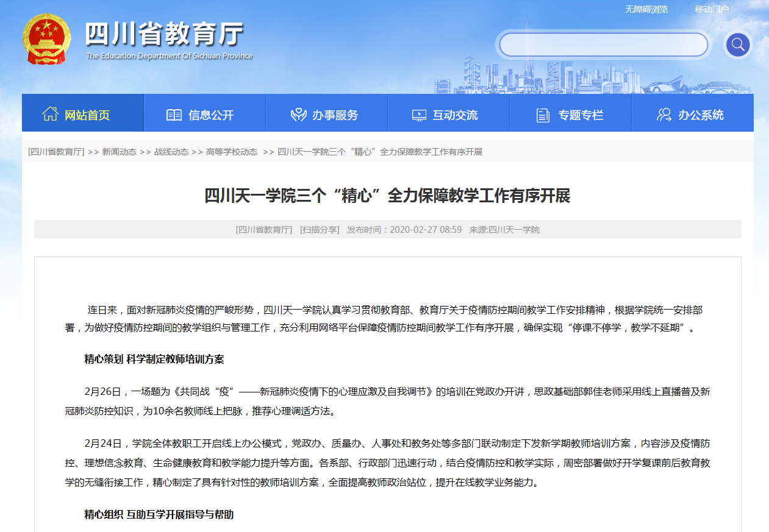Click 新闻动态 in the breadcrumb

[x=119, y=152]
